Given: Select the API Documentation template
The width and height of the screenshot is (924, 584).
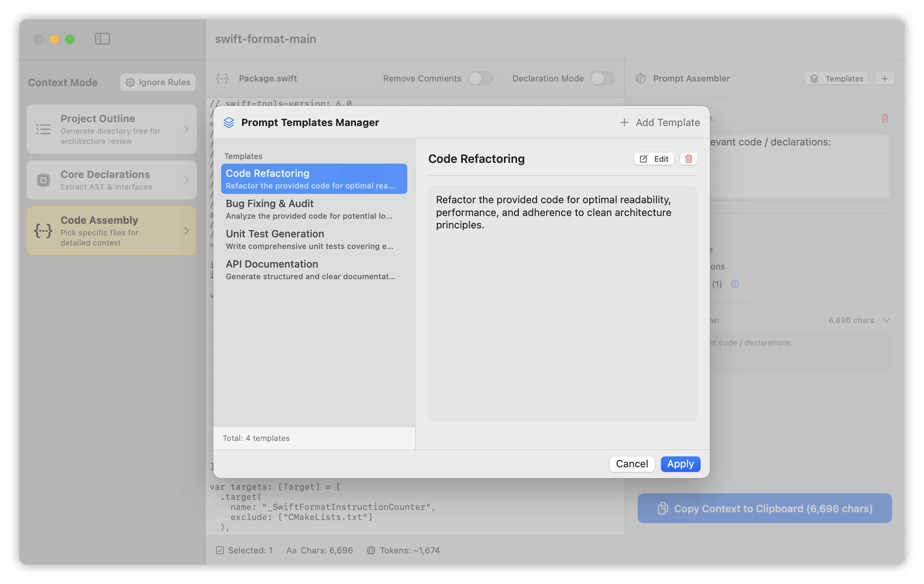Looking at the screenshot, I should (x=314, y=270).
